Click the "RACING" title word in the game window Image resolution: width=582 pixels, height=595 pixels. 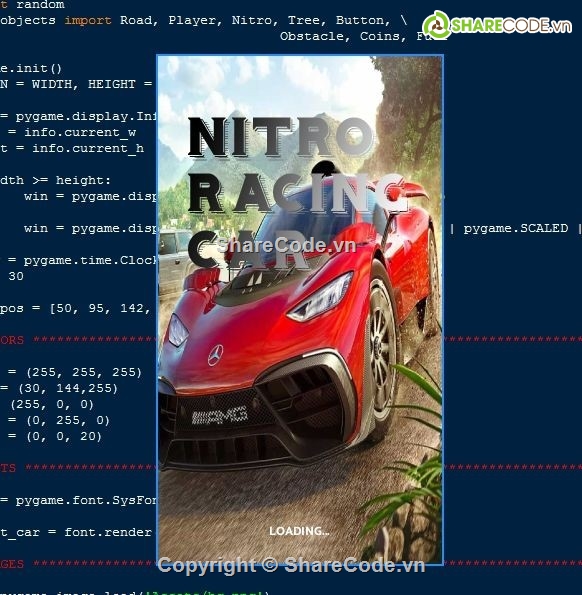tap(298, 194)
